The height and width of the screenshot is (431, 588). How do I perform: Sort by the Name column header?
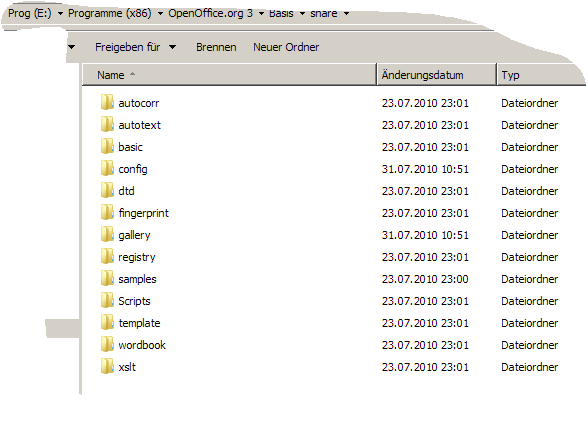(x=229, y=75)
